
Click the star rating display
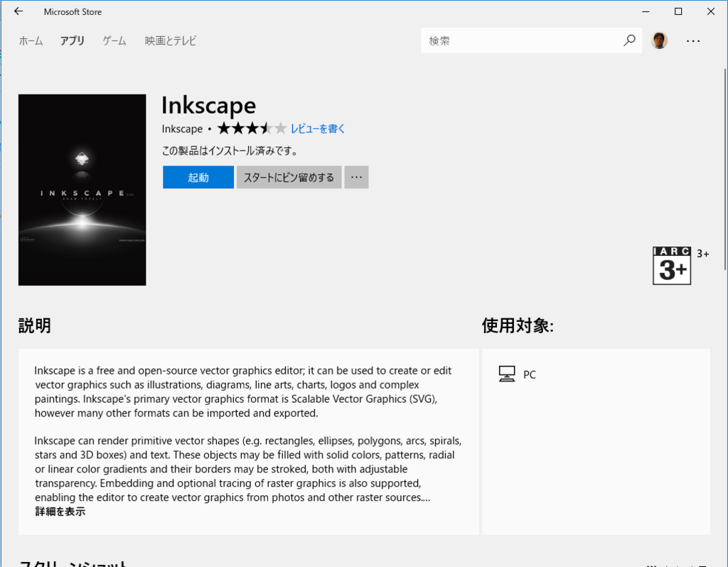pyautogui.click(x=252, y=128)
